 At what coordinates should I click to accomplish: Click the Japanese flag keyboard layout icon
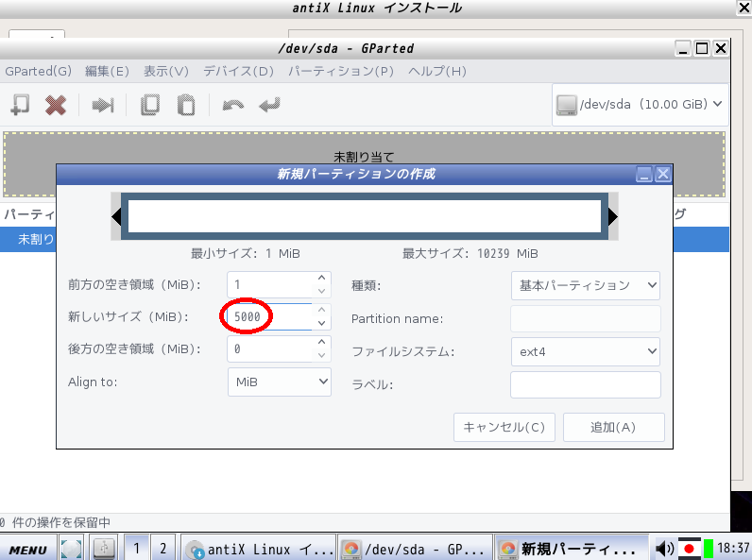coord(690,549)
